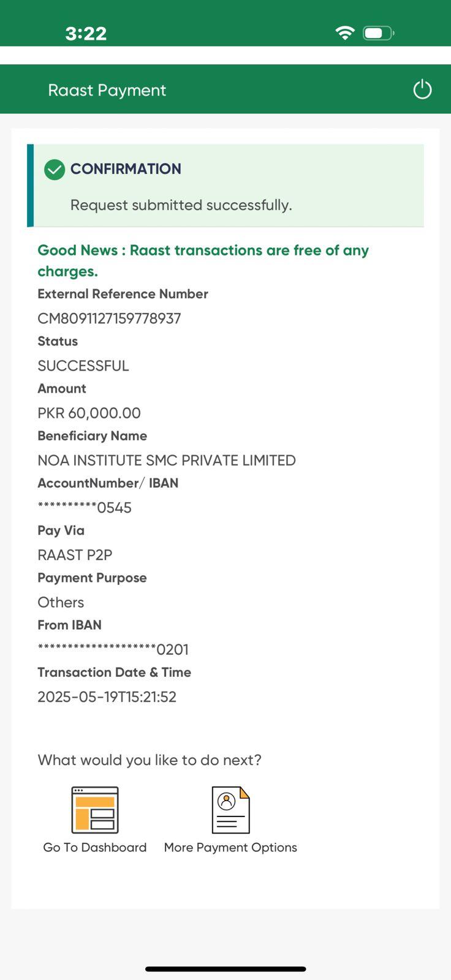Tap the external reference number CM8091127159778937
451x980 pixels.
tap(109, 318)
